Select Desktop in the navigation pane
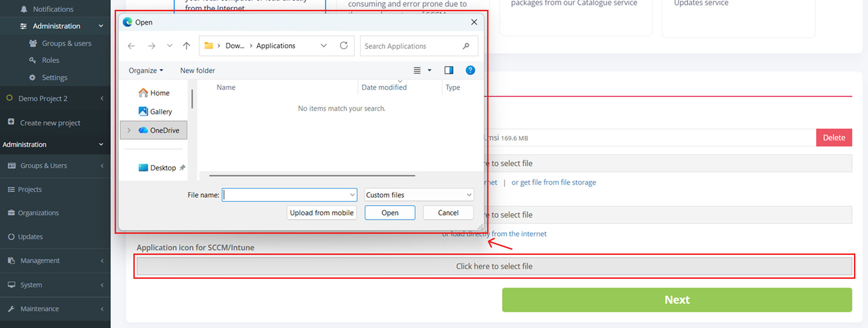The width and height of the screenshot is (868, 328). (x=162, y=168)
